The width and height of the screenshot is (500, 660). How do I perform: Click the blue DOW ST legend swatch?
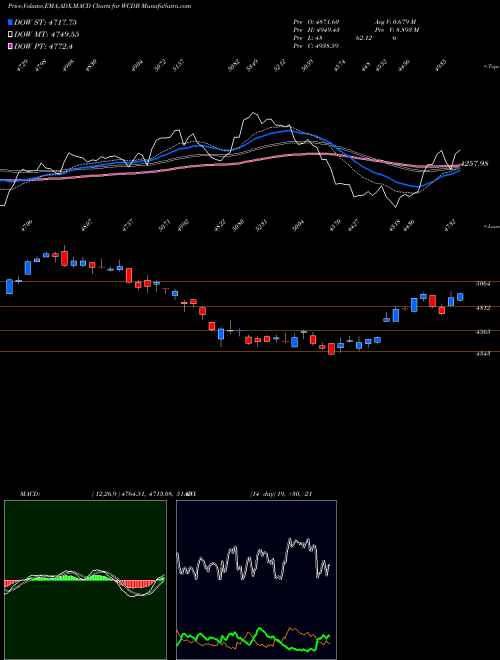(x=11, y=22)
